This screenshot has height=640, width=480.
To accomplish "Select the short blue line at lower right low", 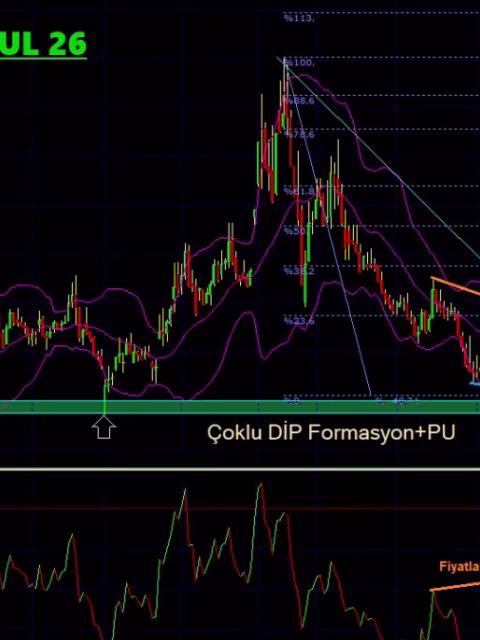I will point(475,383).
